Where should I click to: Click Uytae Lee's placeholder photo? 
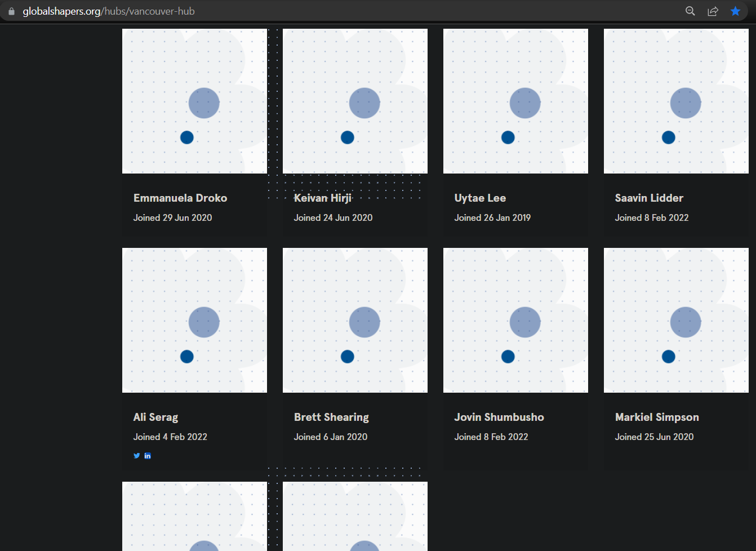click(x=515, y=101)
